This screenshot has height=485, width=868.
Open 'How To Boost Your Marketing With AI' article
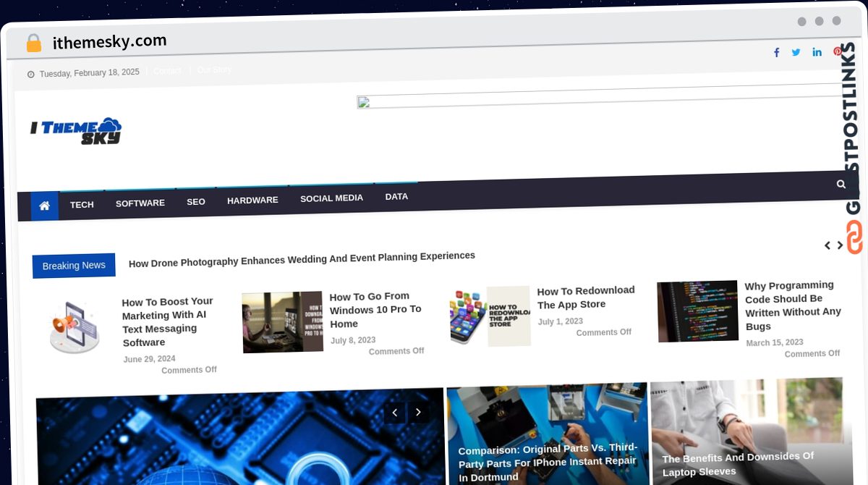168,322
